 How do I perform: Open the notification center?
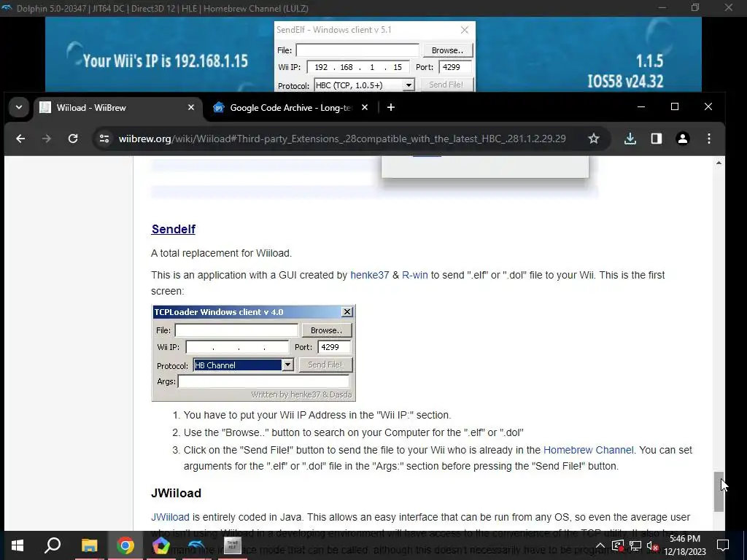(723, 545)
